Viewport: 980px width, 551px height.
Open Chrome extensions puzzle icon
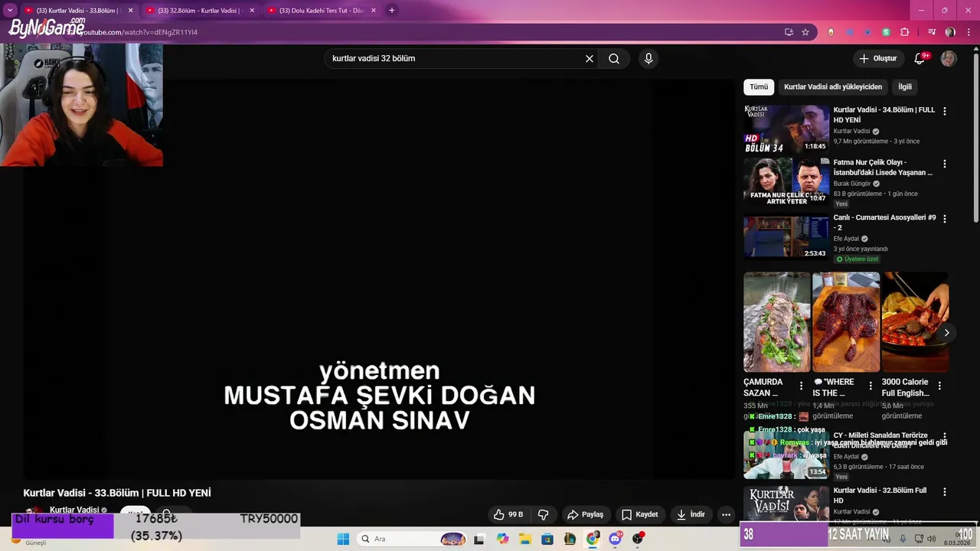point(904,32)
